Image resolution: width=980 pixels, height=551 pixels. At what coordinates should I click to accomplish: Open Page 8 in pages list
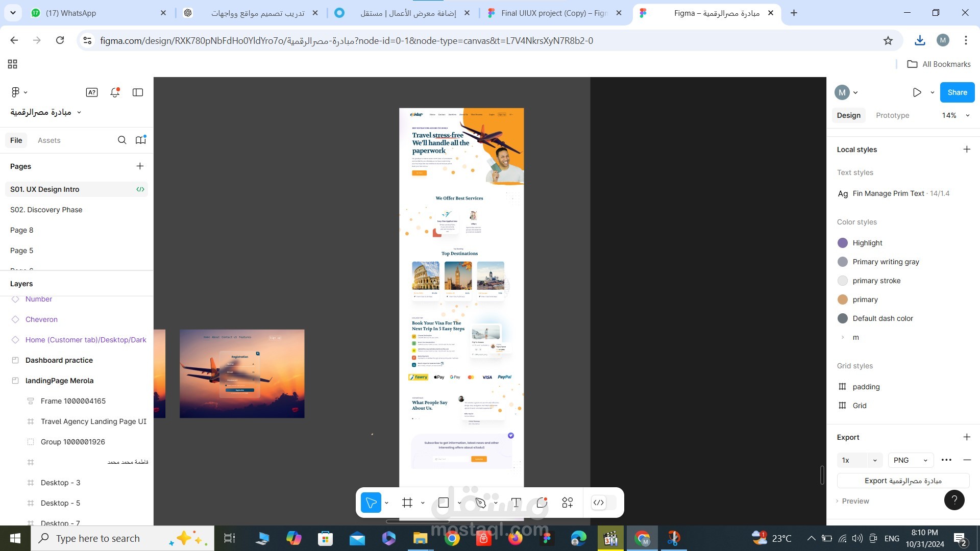coord(21,230)
